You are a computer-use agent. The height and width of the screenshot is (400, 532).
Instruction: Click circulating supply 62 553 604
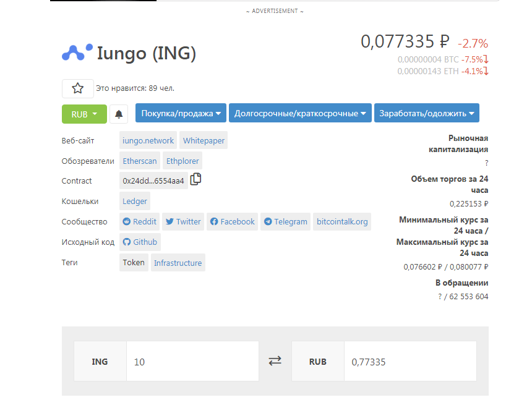click(x=468, y=296)
